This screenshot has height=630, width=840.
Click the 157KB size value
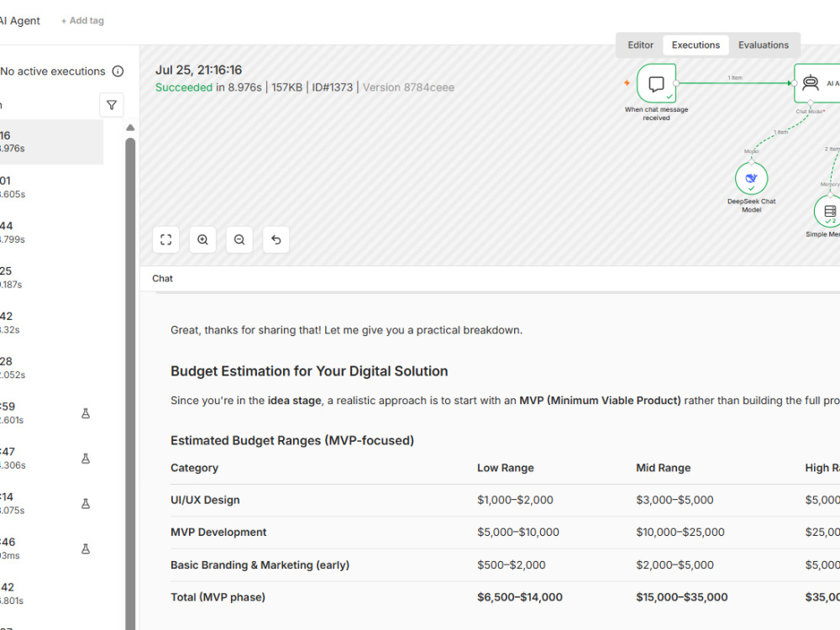coord(286,87)
